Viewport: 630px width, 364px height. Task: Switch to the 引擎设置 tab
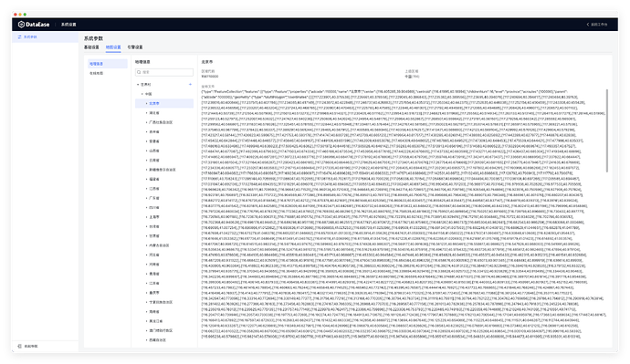[x=135, y=47]
